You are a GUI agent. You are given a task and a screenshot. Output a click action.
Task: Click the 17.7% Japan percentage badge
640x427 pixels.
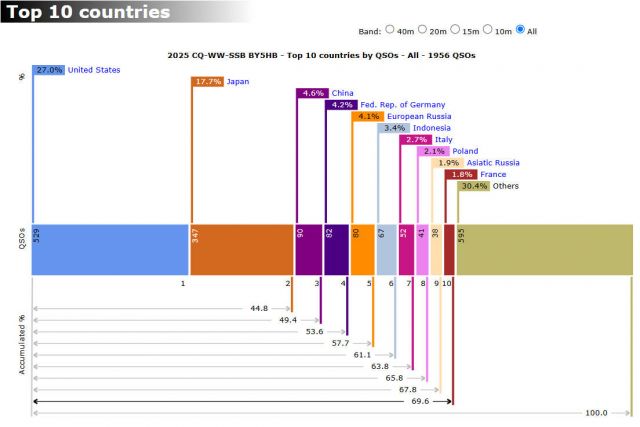208,81
